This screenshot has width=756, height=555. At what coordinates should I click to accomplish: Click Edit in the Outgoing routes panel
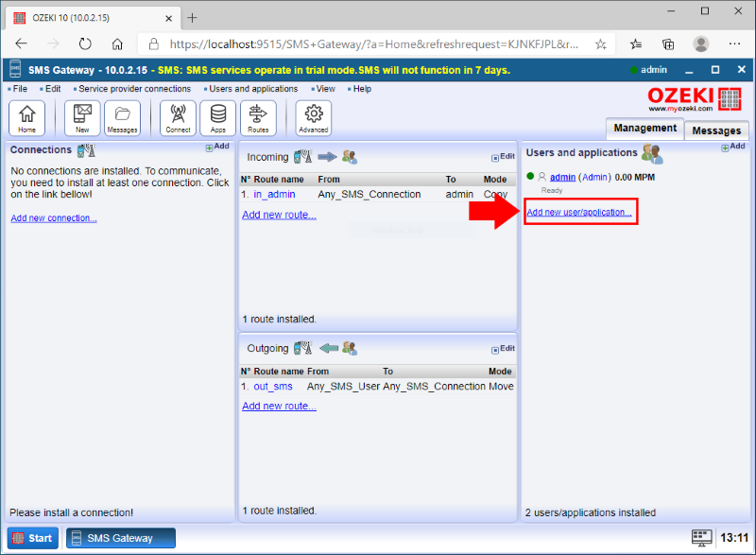coord(504,349)
